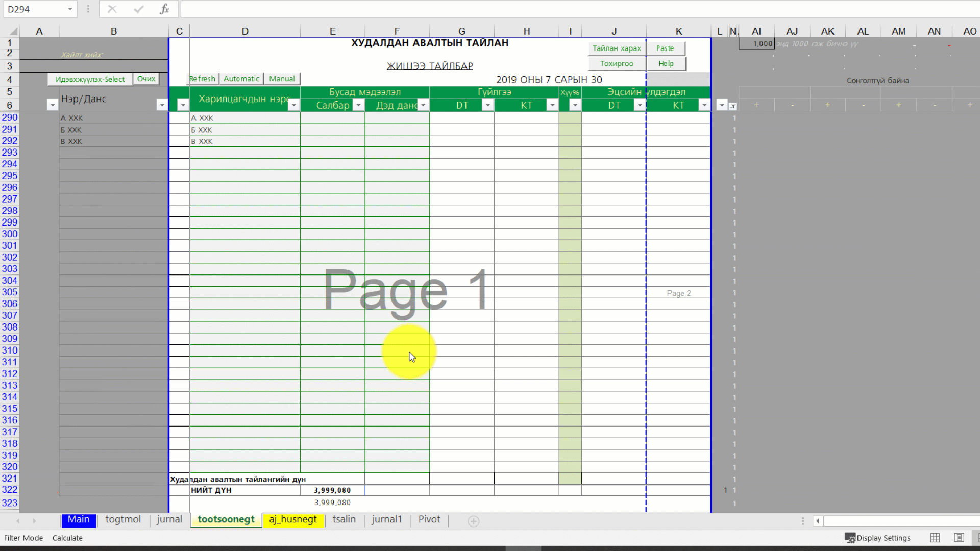Click the Refresh button
This screenshot has width=980, height=551.
[202, 79]
